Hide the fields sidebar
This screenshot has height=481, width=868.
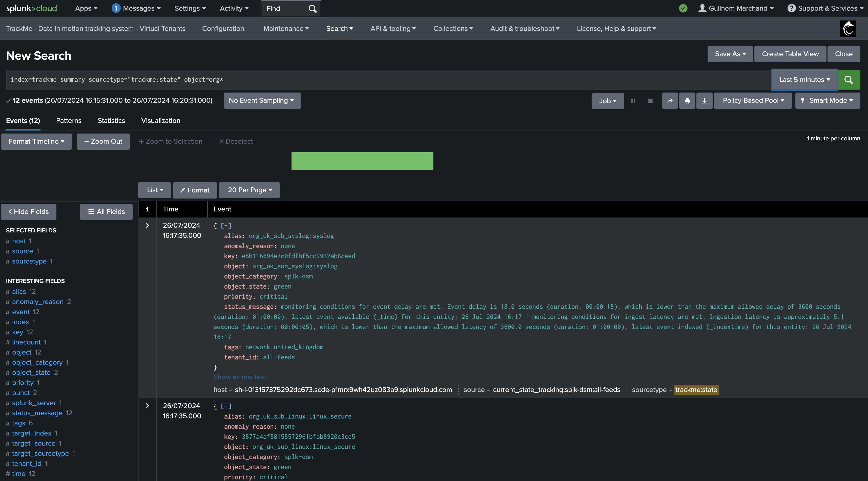click(x=29, y=211)
